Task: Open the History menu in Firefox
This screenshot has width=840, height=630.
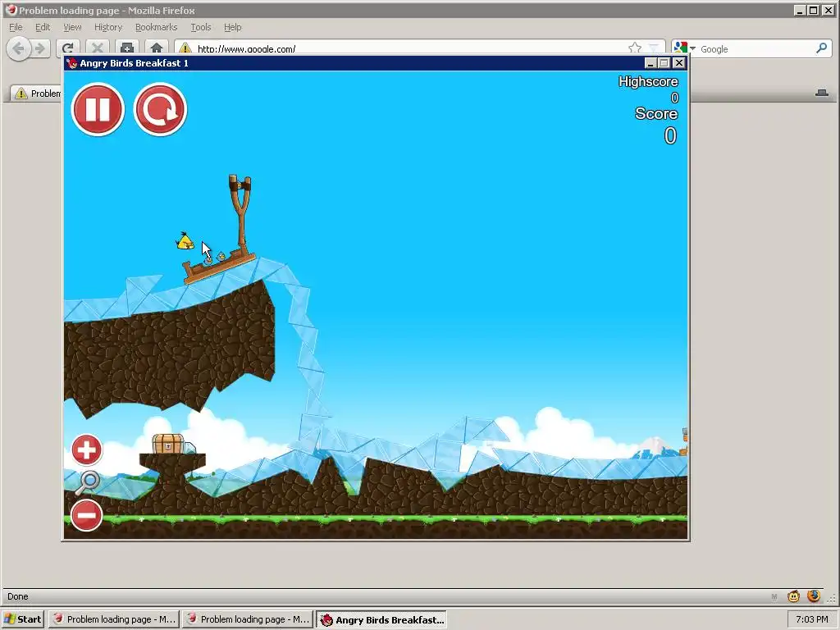Action: 108,27
